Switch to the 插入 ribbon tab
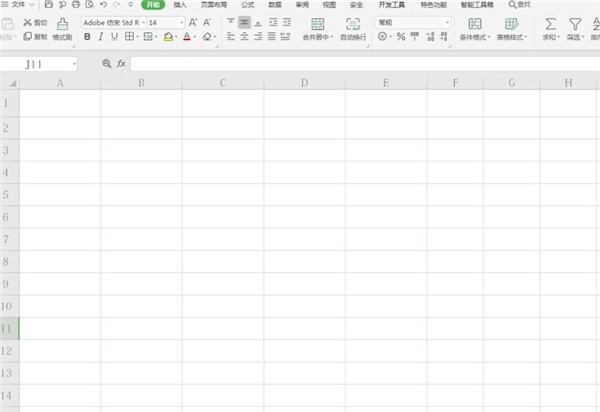Image resolution: width=600 pixels, height=412 pixels. pyautogui.click(x=180, y=5)
